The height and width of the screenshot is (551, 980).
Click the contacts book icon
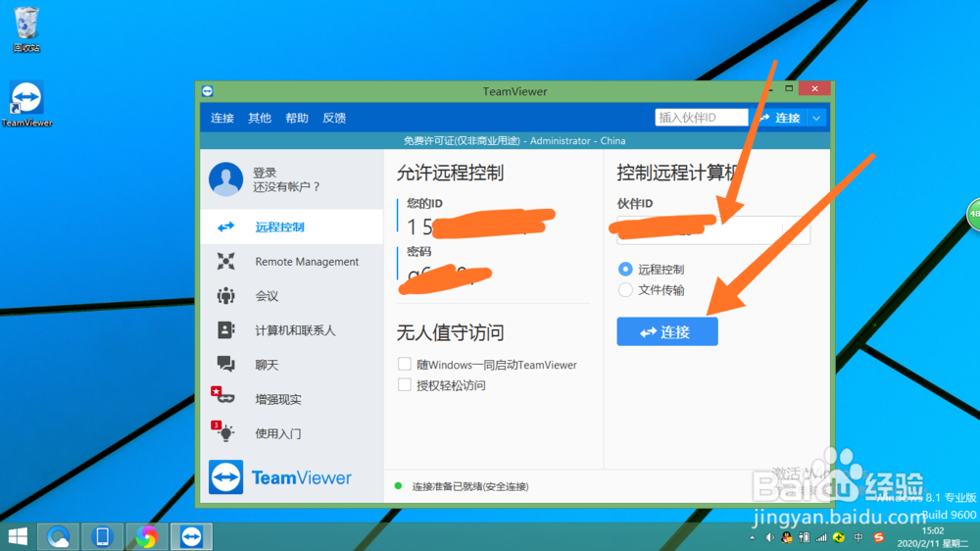[x=225, y=329]
